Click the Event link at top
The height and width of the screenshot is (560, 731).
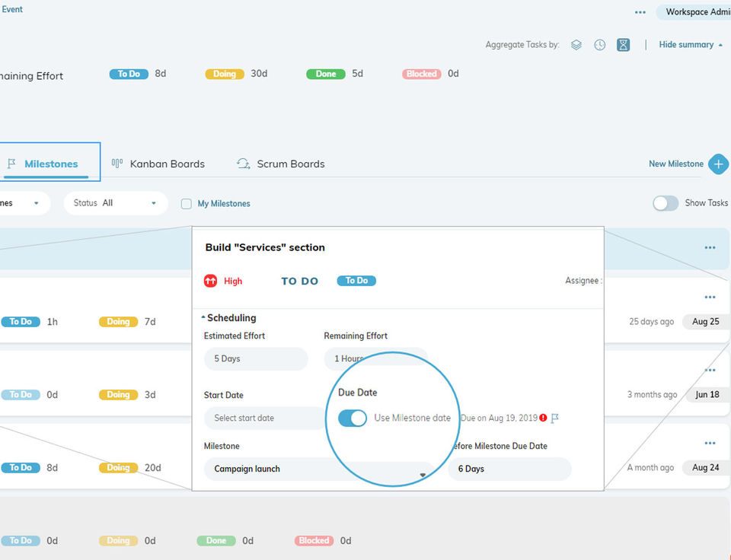[x=12, y=9]
